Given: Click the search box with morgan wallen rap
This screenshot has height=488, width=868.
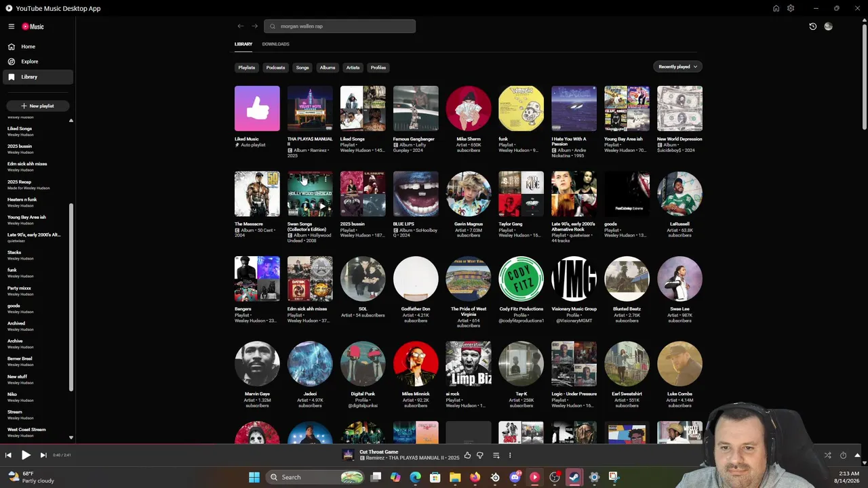Looking at the screenshot, I should pos(340,26).
